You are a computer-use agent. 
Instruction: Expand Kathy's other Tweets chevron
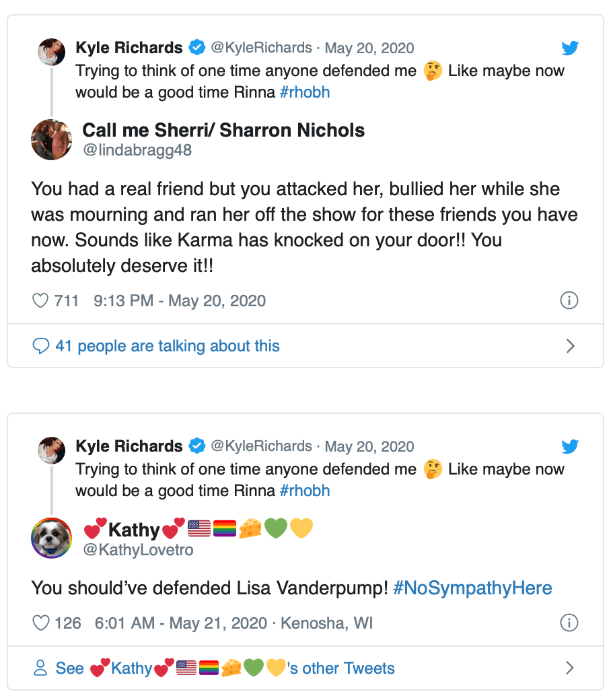tap(570, 668)
